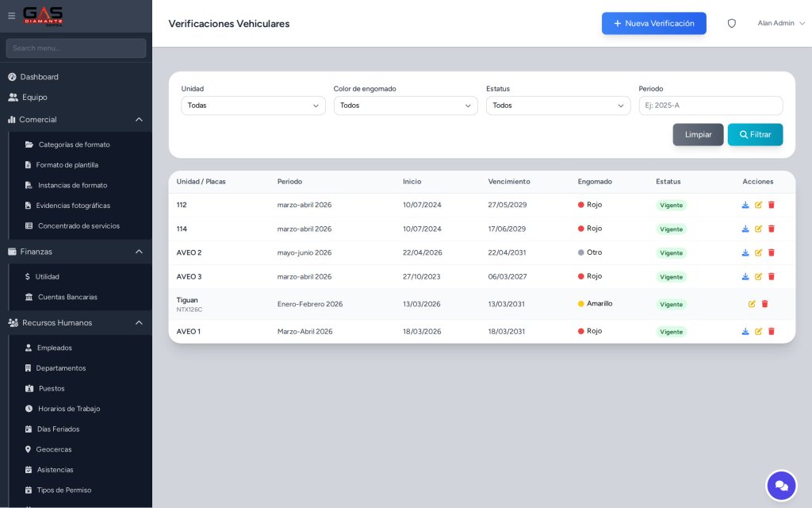Focus the Search menu field
Viewport: 812px width, 508px height.
click(x=76, y=48)
